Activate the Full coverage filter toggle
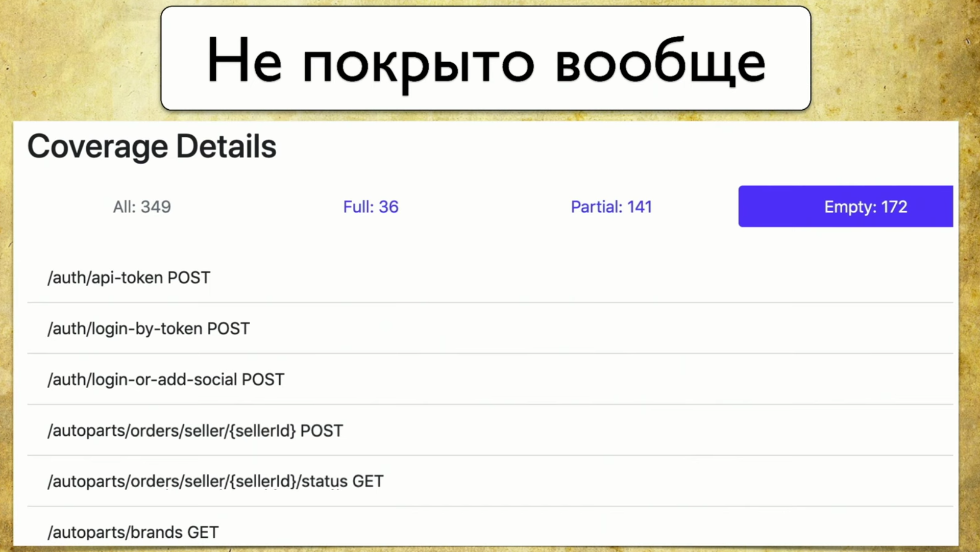980x552 pixels. pyautogui.click(x=371, y=207)
